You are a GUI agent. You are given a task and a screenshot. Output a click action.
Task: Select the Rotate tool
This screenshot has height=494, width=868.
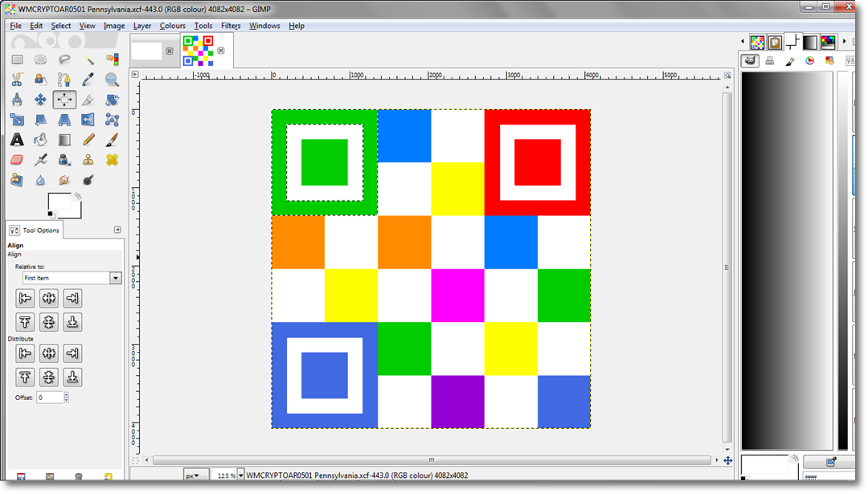pyautogui.click(x=112, y=100)
